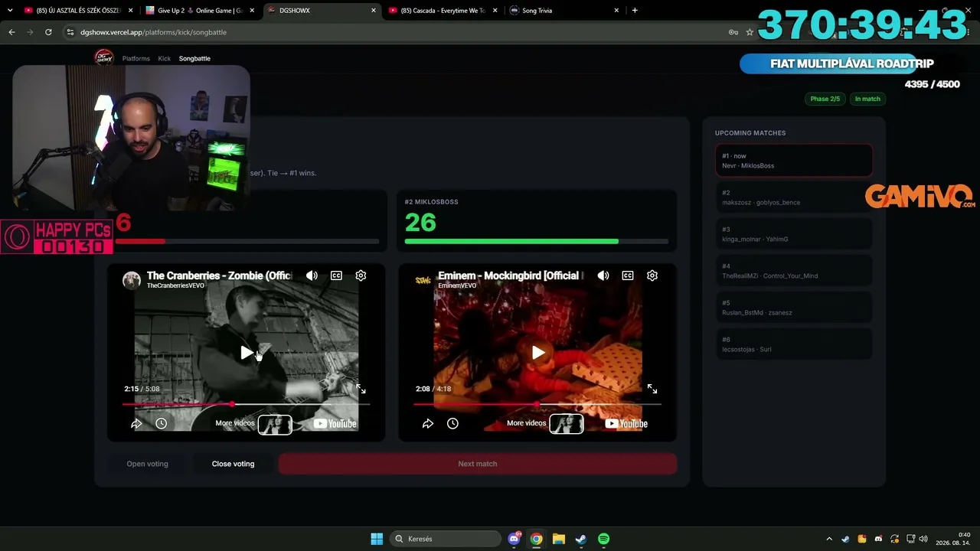Image resolution: width=980 pixels, height=551 pixels.
Task: Click the Phase 2/5 badge
Action: [x=825, y=99]
